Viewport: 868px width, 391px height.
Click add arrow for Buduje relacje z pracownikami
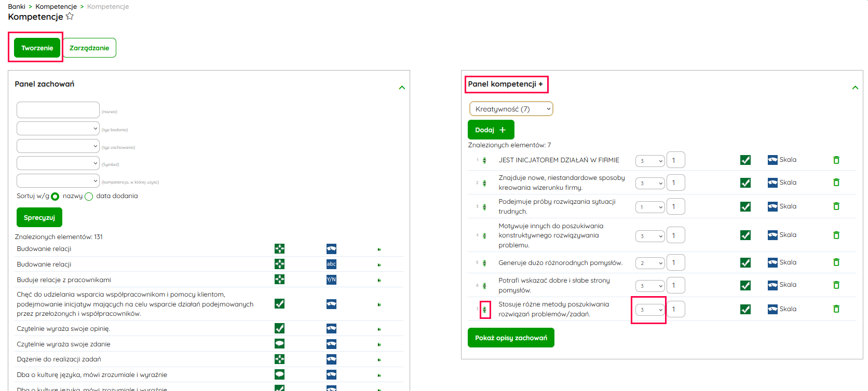[379, 280]
